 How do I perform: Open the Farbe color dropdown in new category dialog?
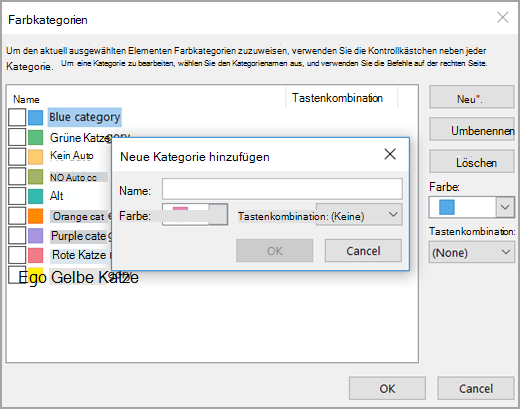[195, 215]
